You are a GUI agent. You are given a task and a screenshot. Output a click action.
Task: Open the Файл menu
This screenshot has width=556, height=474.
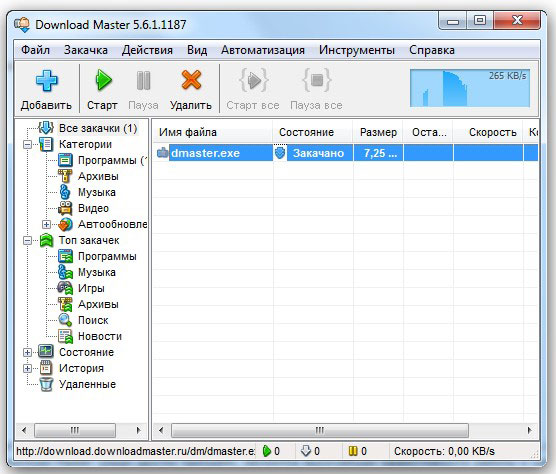pyautogui.click(x=35, y=50)
